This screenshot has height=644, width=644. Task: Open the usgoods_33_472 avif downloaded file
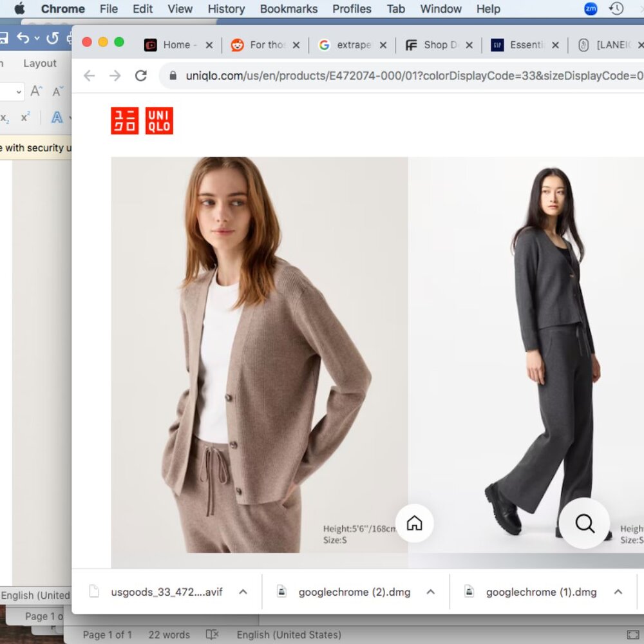point(166,592)
